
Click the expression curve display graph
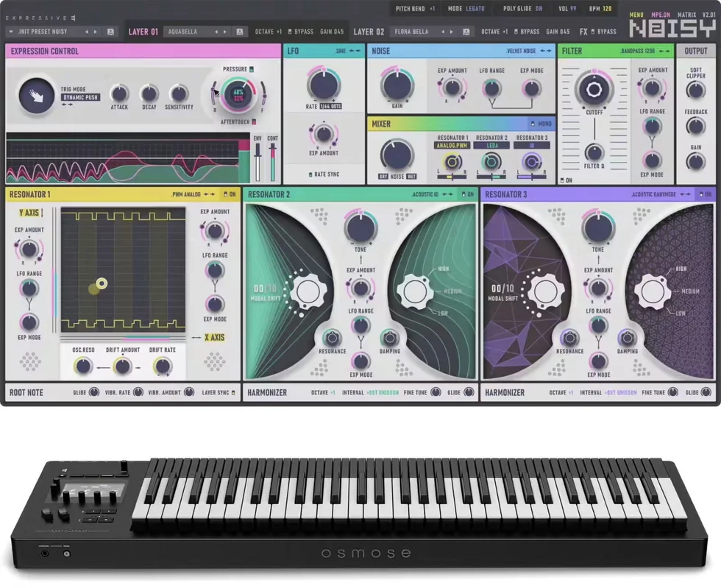pyautogui.click(x=128, y=157)
